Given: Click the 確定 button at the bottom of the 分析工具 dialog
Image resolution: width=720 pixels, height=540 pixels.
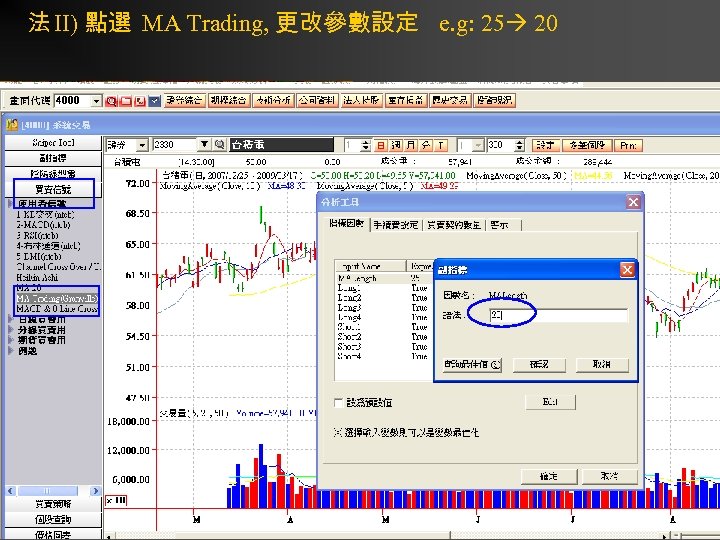Looking at the screenshot, I should [549, 477].
